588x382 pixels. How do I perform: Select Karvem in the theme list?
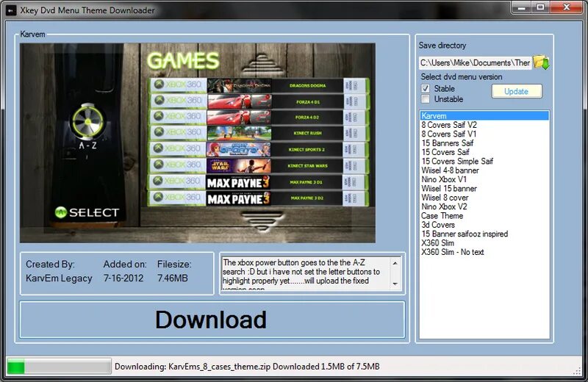point(484,116)
